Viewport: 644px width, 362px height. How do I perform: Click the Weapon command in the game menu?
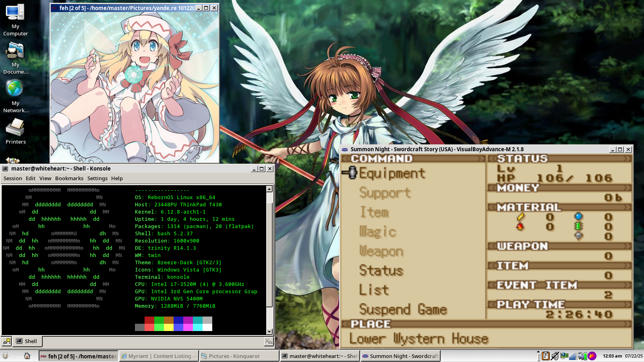click(x=381, y=251)
